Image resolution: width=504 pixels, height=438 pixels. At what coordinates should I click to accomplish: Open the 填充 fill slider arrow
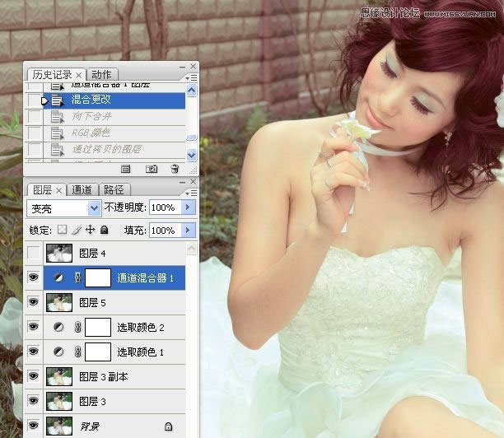(188, 231)
